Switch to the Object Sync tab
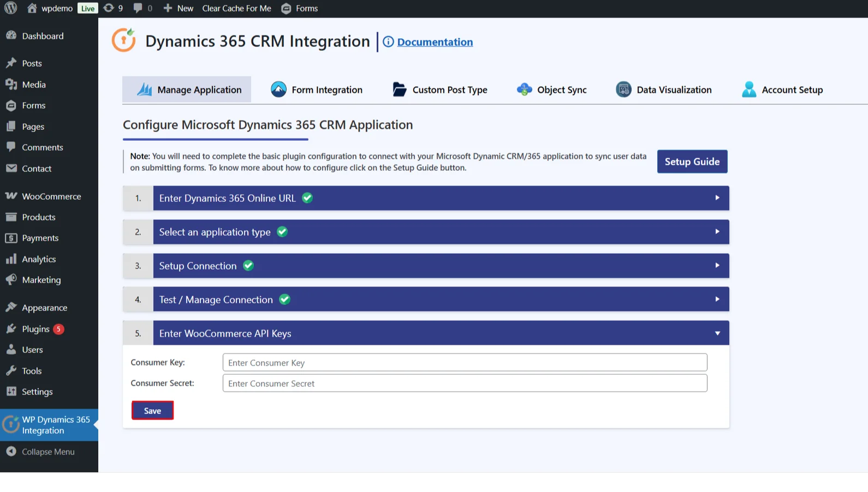The width and height of the screenshot is (868, 492). click(x=552, y=89)
